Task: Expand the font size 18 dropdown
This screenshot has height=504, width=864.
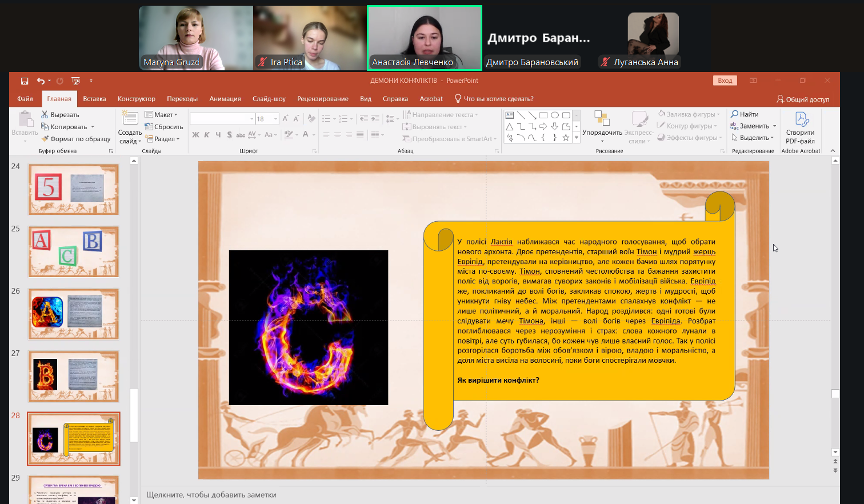Action: click(275, 119)
